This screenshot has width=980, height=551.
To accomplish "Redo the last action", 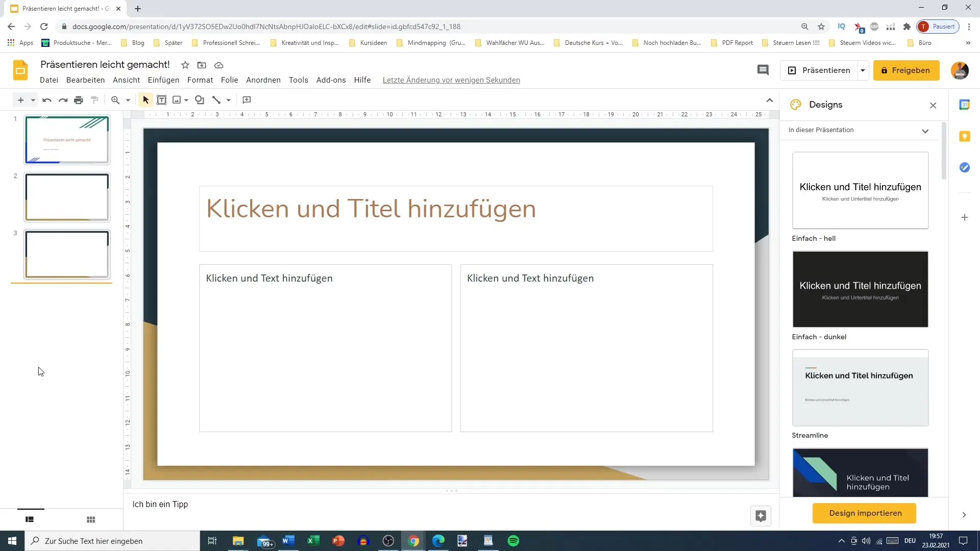I will point(63,100).
